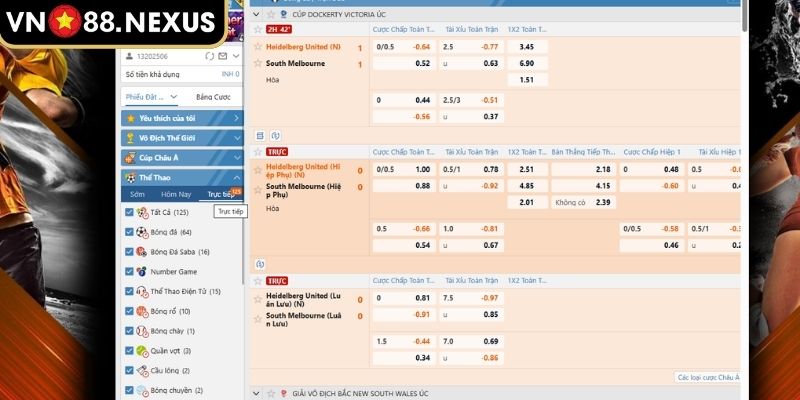The height and width of the screenshot is (400, 800).
Task: Toggle the Bóng Đá Saba (16) checkbox
Action: click(129, 252)
